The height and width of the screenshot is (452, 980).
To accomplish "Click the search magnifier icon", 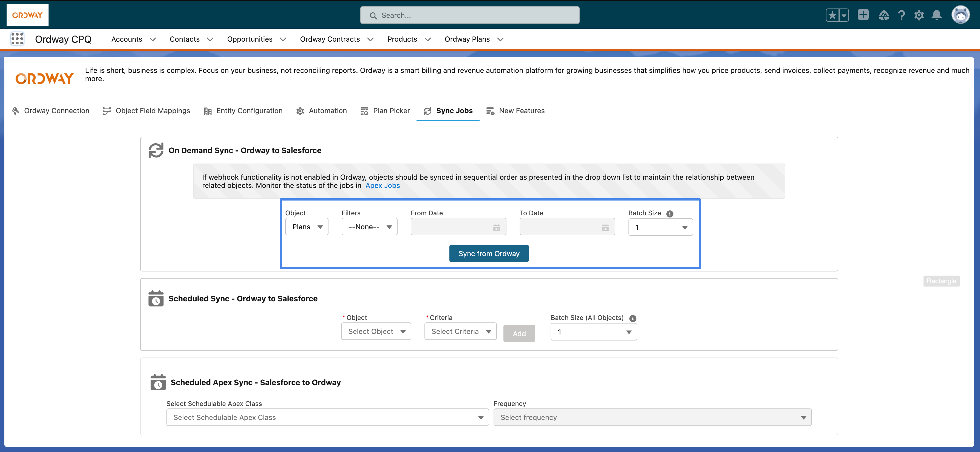I will [x=373, y=16].
